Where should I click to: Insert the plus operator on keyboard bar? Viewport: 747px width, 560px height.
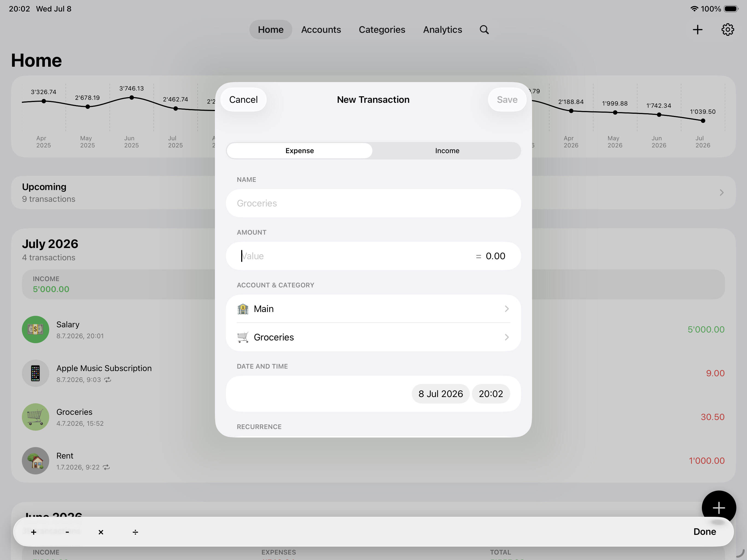pos(33,532)
